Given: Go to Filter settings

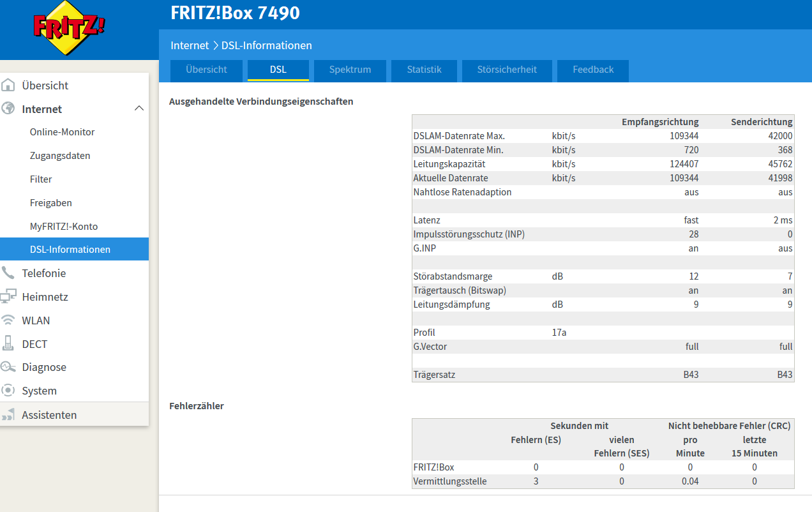Looking at the screenshot, I should pos(41,179).
